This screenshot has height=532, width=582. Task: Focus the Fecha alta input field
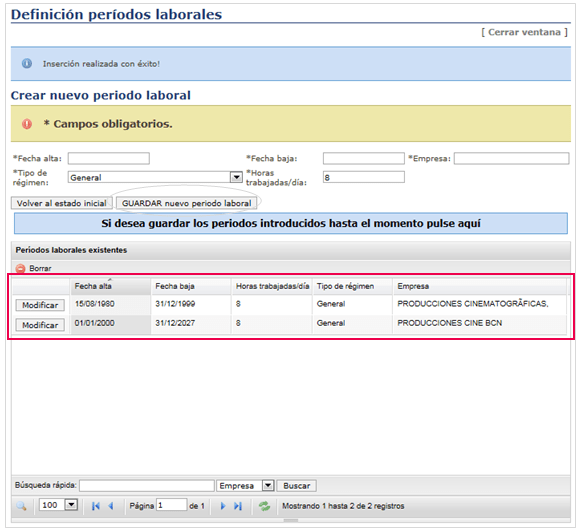109,159
